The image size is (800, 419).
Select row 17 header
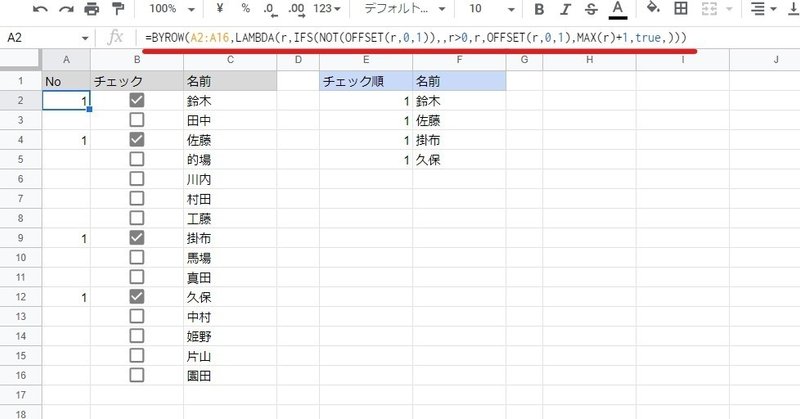point(20,395)
